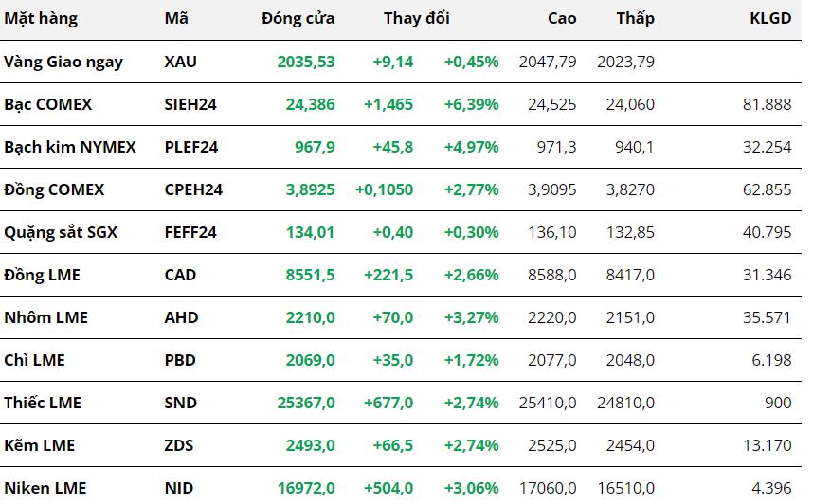Click the Niken LME commodity name
This screenshot has height=504, width=813.
[x=45, y=488]
